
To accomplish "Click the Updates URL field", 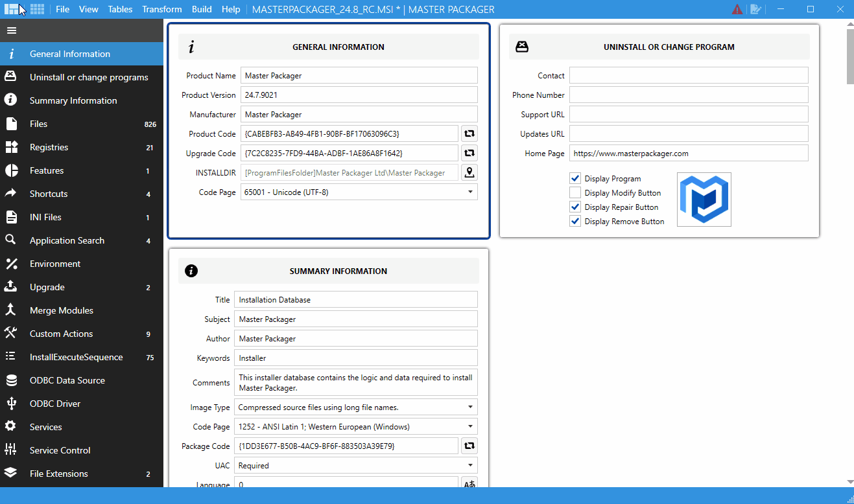I will coord(689,133).
